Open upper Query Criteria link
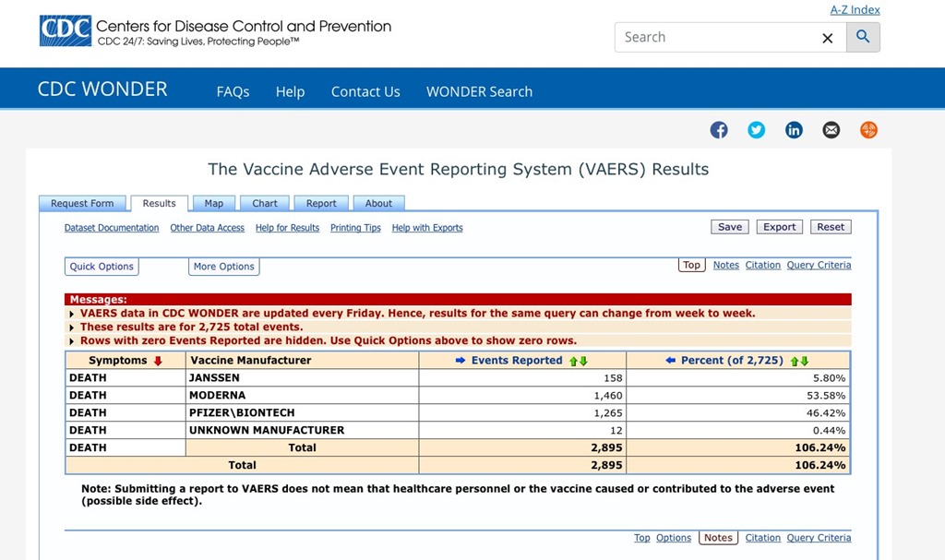The height and width of the screenshot is (560, 945). point(819,265)
